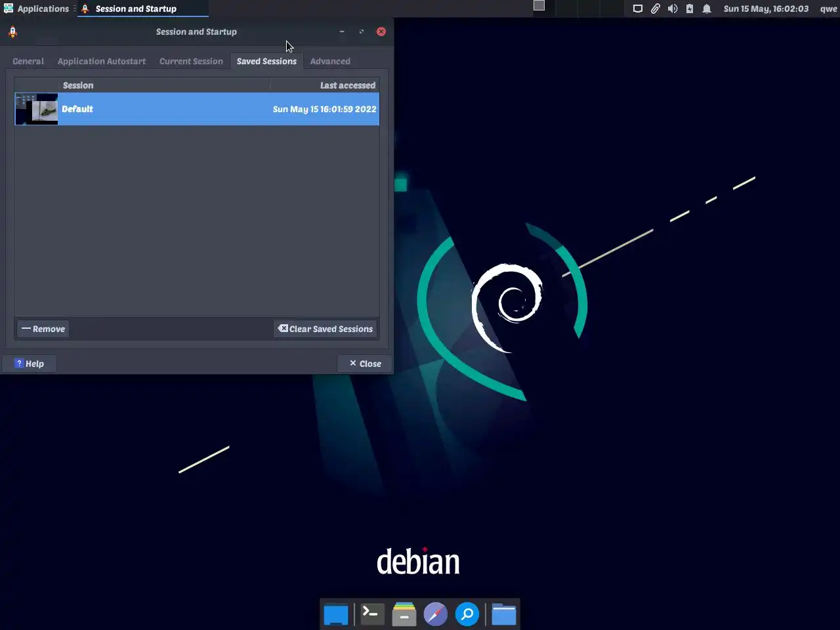Go to the Advanced tab
840x630 pixels.
pyautogui.click(x=330, y=61)
